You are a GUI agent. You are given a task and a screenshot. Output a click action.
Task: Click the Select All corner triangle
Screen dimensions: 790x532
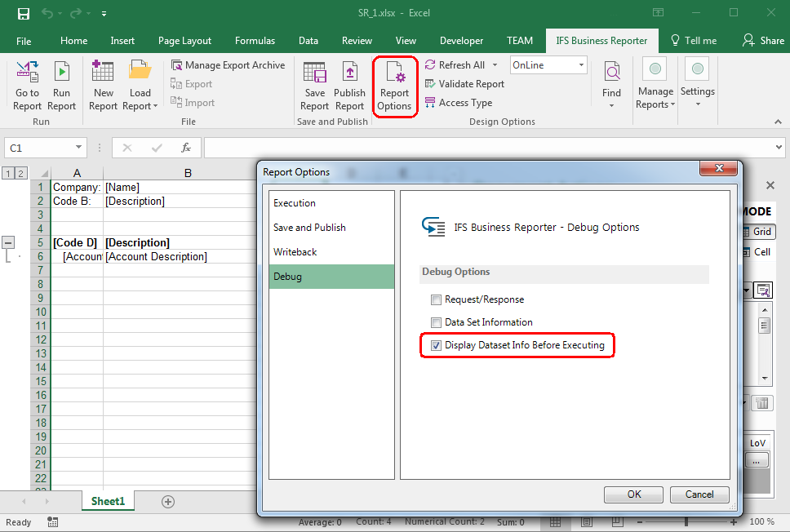[x=44, y=174]
